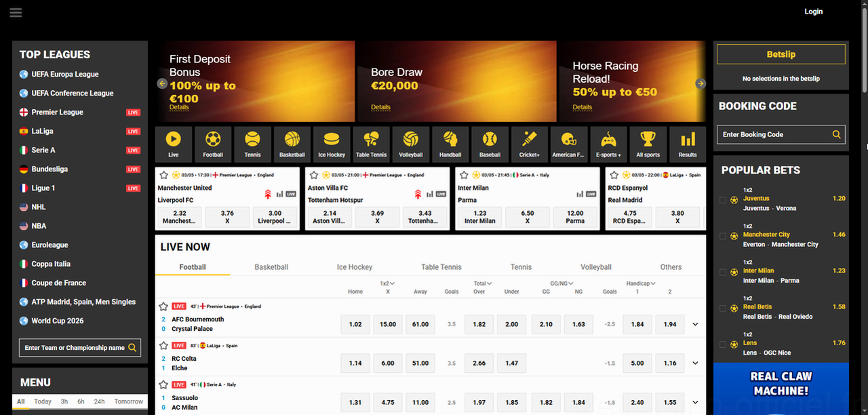This screenshot has width=868, height=415.
Task: Switch to the Ice Hockey live tab
Action: click(x=355, y=267)
